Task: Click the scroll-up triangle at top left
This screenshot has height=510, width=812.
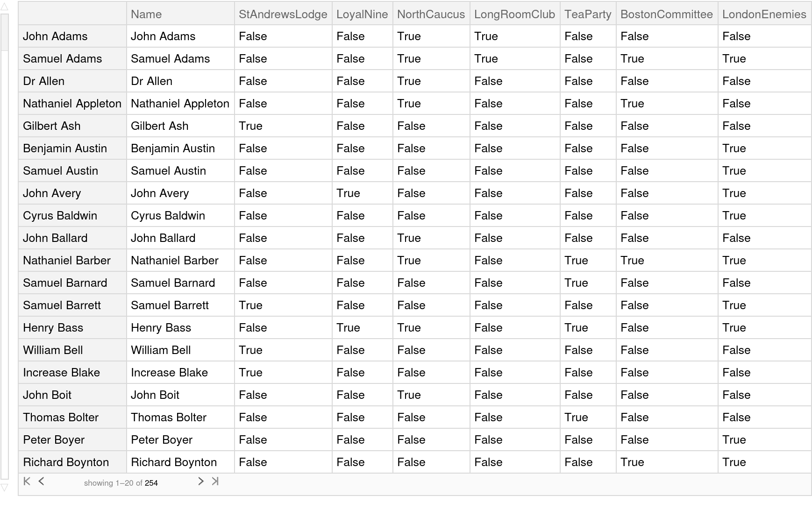Action: 4,7
